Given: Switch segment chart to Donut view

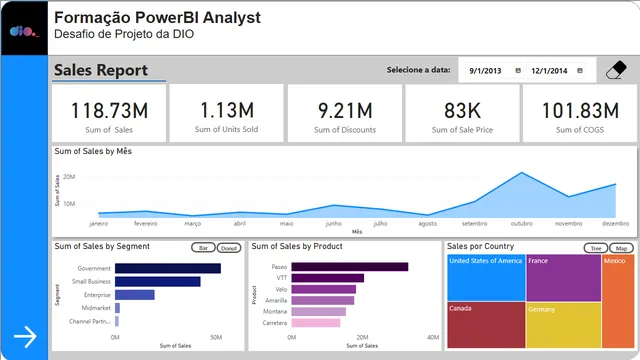Looking at the screenshot, I should (x=229, y=248).
